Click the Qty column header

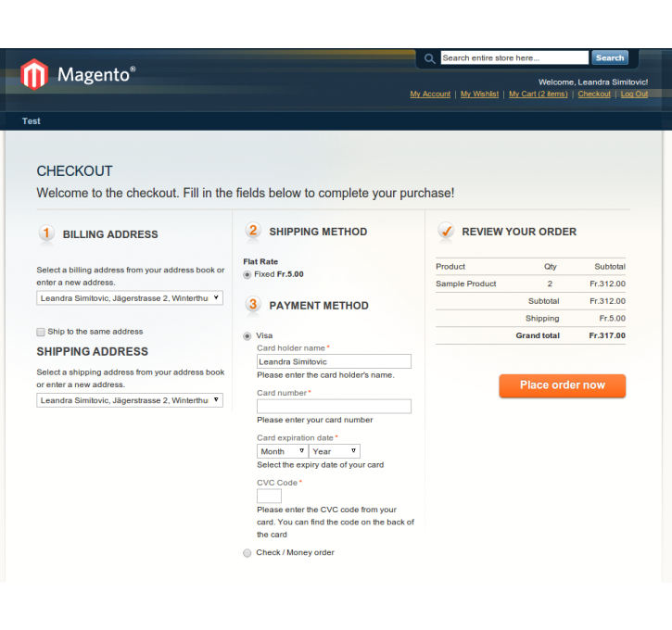(550, 267)
